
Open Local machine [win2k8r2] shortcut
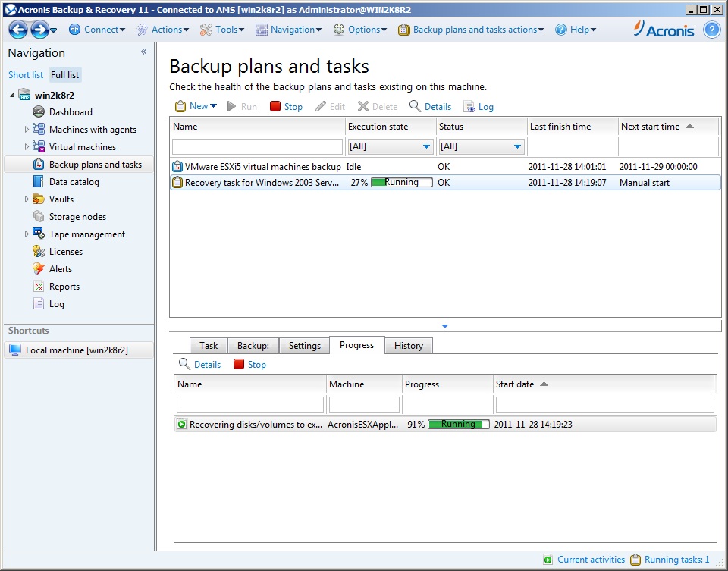(78, 350)
